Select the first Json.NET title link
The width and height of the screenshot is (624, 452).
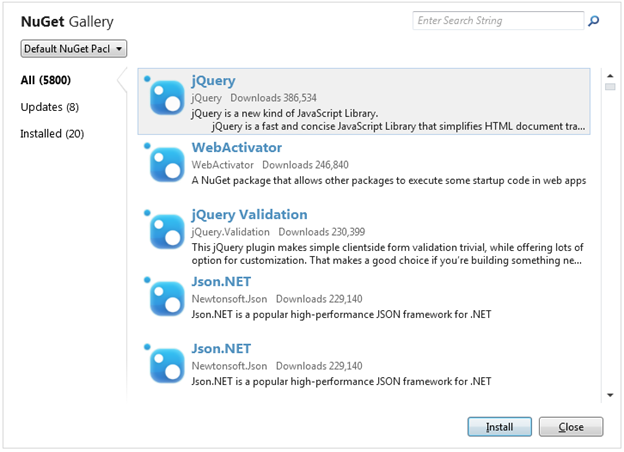(x=221, y=282)
